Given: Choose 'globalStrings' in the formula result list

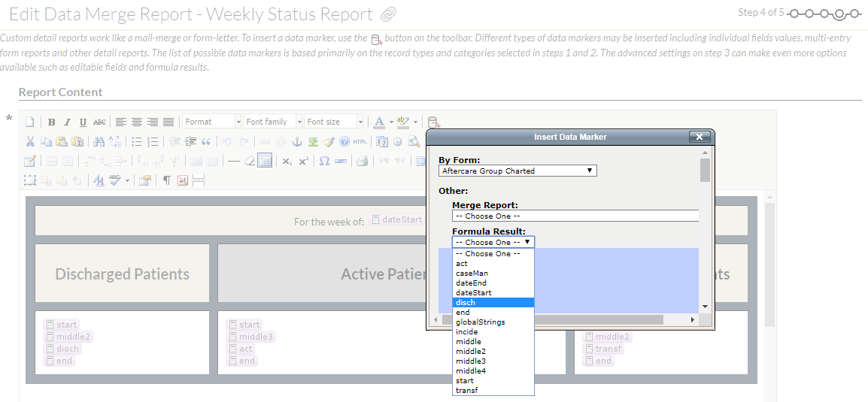Looking at the screenshot, I should point(493,322).
